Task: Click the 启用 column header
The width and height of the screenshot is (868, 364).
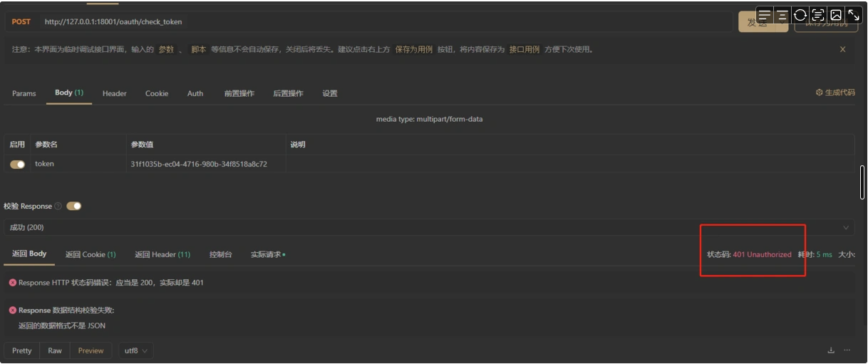Action: pos(17,145)
